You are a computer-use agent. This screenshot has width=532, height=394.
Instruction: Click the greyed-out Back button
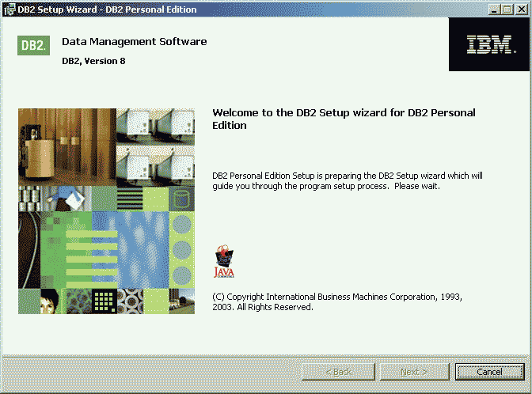coord(339,372)
